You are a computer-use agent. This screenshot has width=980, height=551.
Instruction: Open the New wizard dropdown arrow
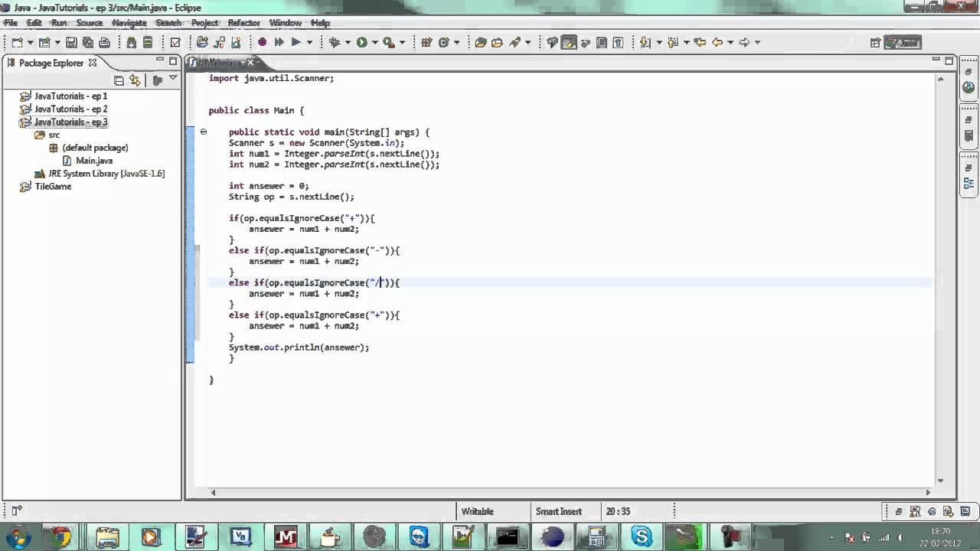tap(31, 43)
